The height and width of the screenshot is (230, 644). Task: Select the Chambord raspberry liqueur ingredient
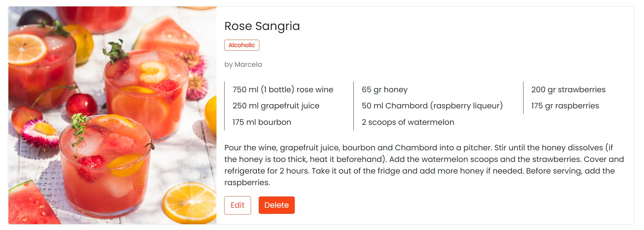[432, 105]
